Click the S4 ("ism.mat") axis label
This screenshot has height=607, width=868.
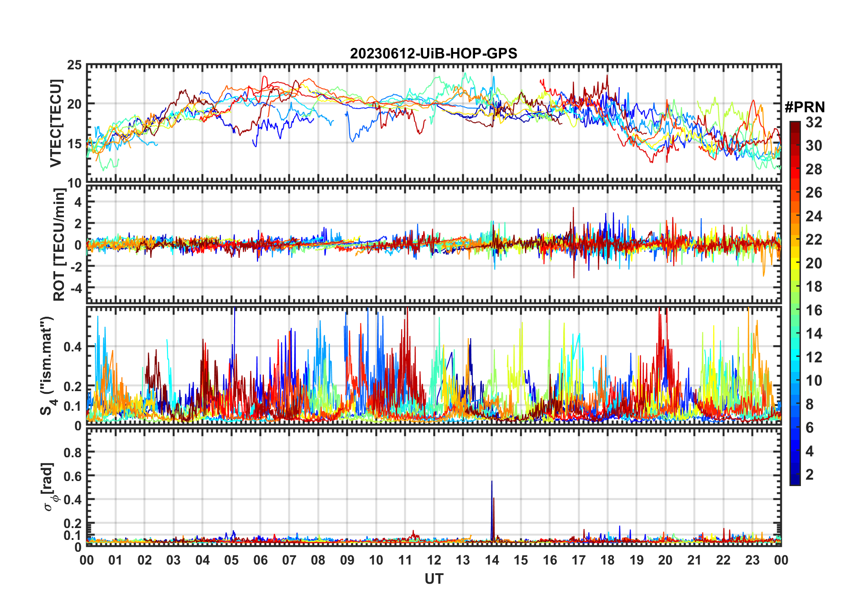point(48,366)
